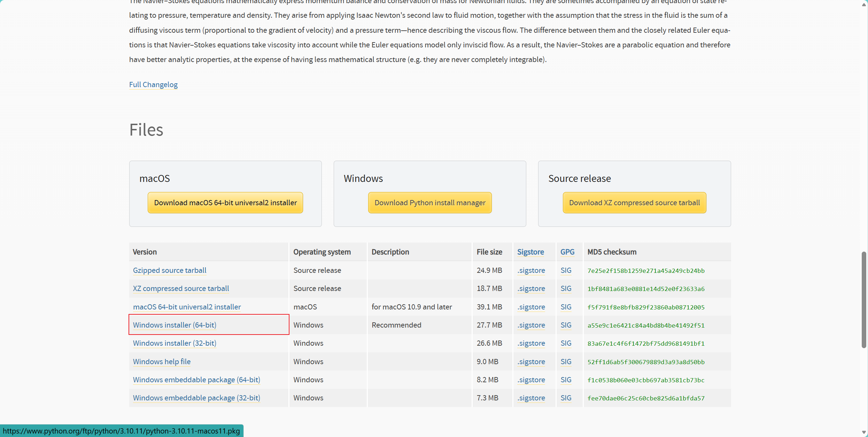Click SIG link for macOS installer row

pyautogui.click(x=566, y=307)
